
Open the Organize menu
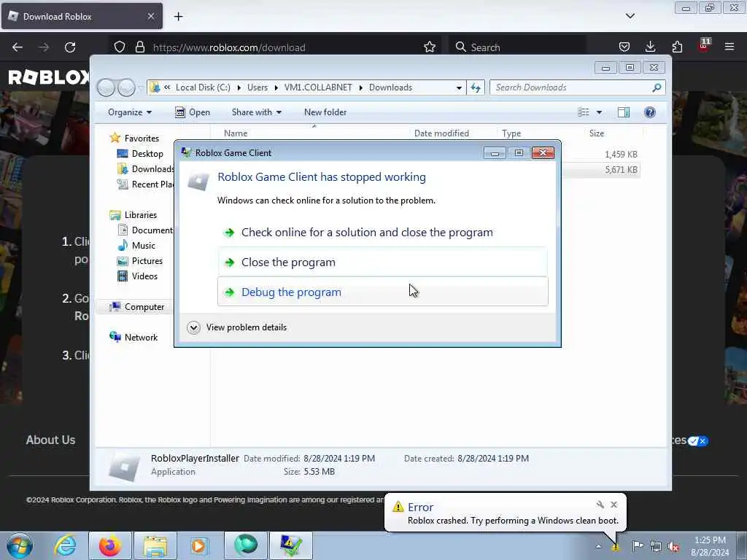[130, 112]
